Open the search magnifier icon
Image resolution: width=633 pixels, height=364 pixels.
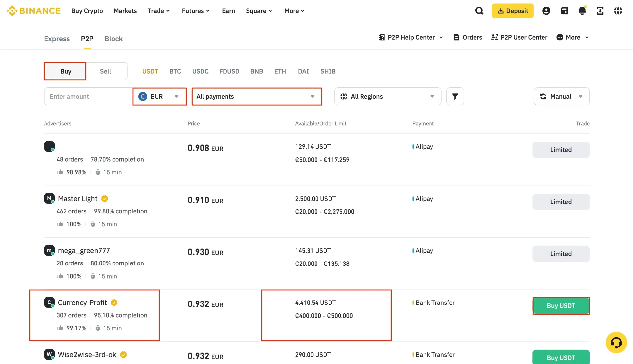pyautogui.click(x=479, y=11)
